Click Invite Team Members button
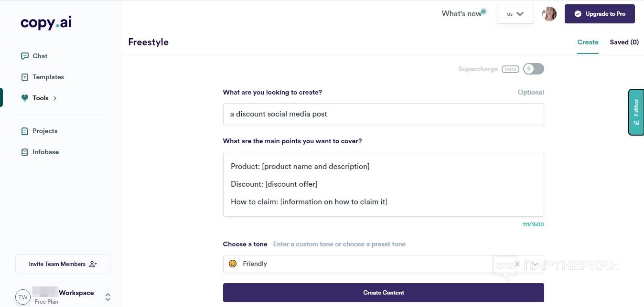The image size is (644, 307). pyautogui.click(x=63, y=264)
